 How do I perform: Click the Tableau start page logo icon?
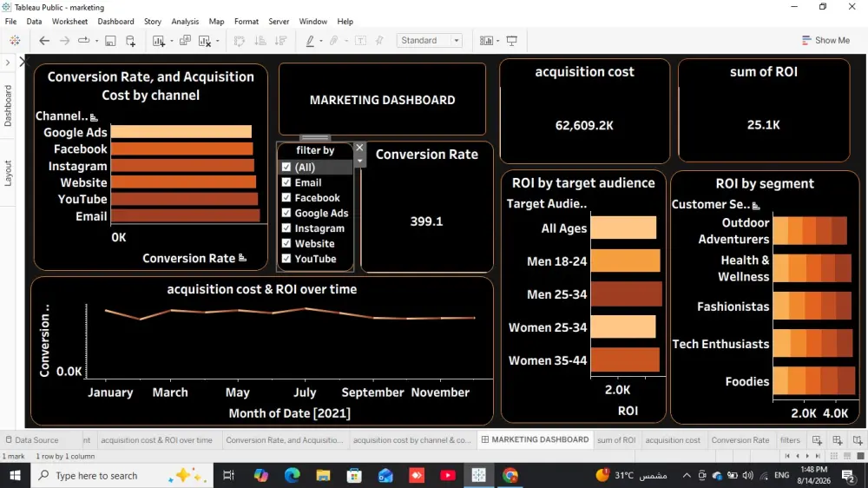(15, 41)
